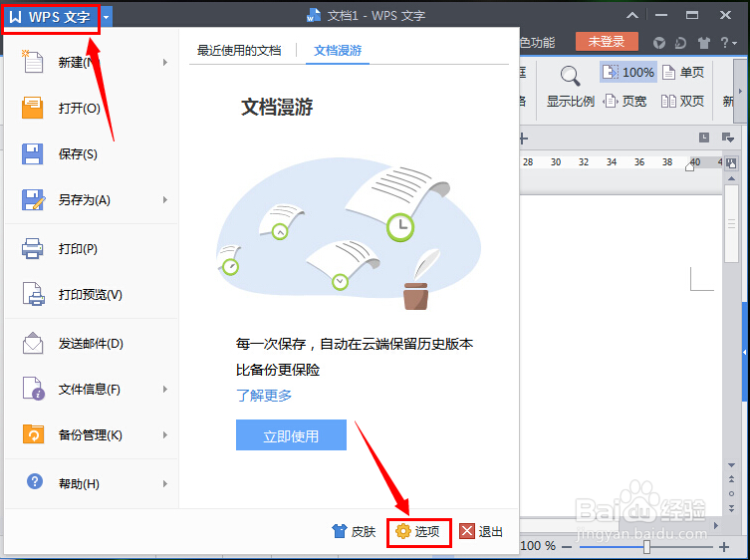Open tab list dropdown beside tab bar
Viewport: 750px width, 560px height.
click(728, 139)
